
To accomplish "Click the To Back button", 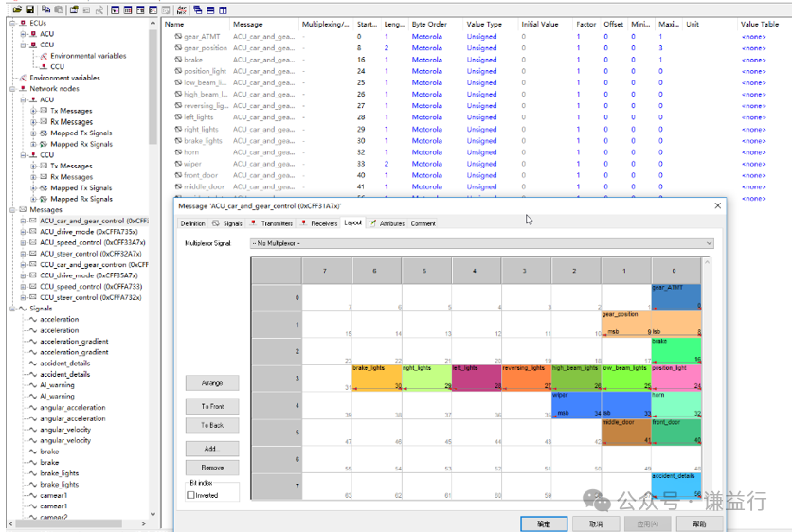I will click(x=212, y=425).
